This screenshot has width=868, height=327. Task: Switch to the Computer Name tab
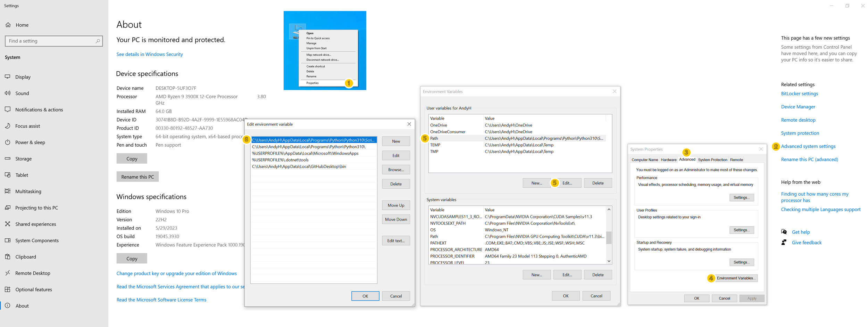tap(645, 160)
